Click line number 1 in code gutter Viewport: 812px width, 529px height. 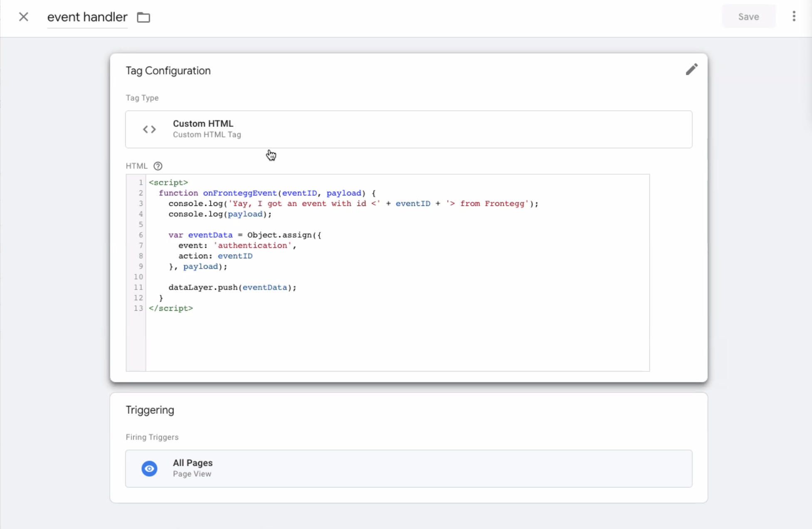[141, 183]
